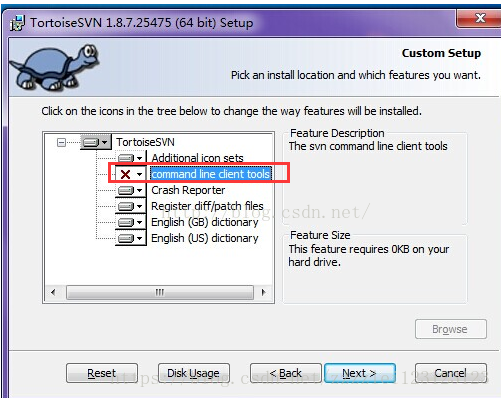
Task: Cancel the TortoiseSVN setup
Action: click(451, 373)
